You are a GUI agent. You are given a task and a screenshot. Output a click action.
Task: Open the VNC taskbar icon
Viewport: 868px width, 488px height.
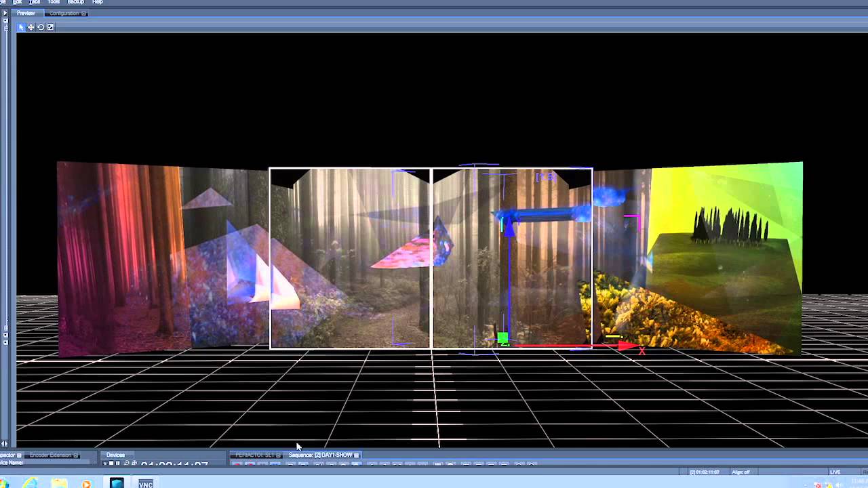145,484
